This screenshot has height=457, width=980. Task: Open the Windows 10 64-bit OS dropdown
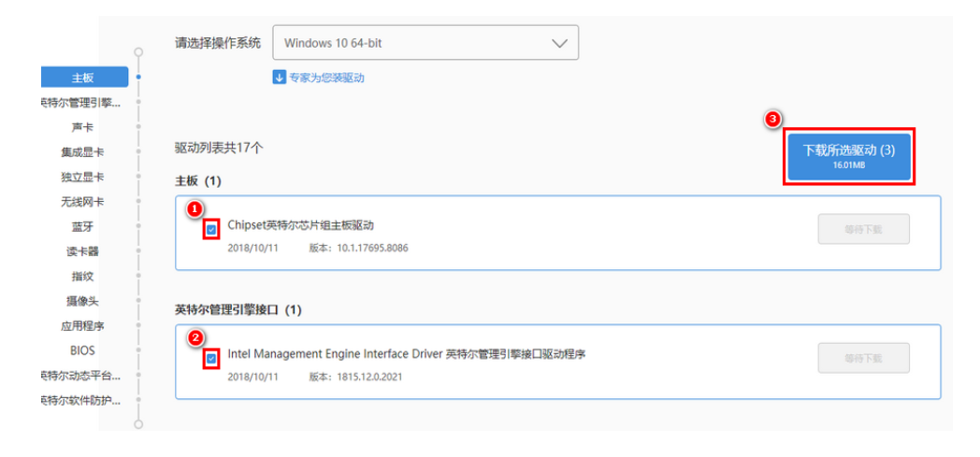[425, 43]
